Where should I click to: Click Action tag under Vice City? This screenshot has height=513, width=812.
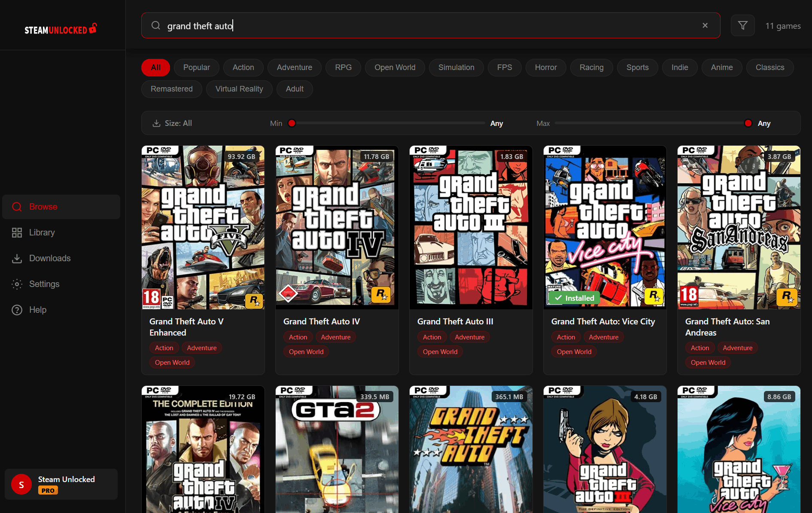click(566, 337)
